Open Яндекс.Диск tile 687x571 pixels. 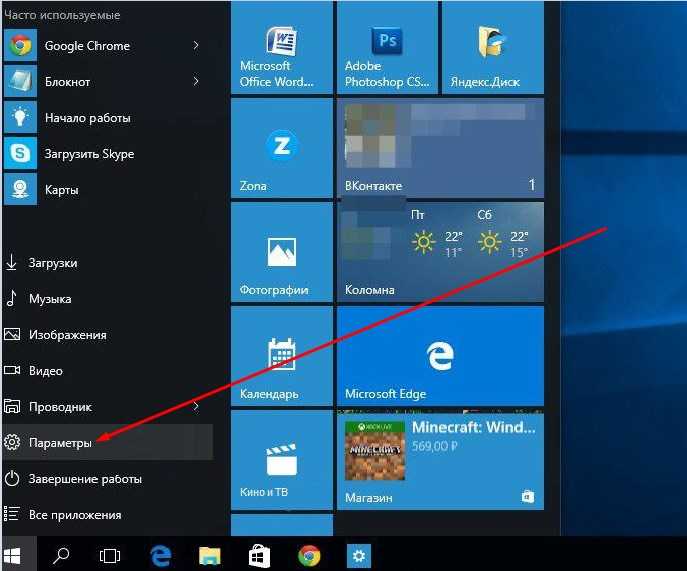tap(493, 47)
